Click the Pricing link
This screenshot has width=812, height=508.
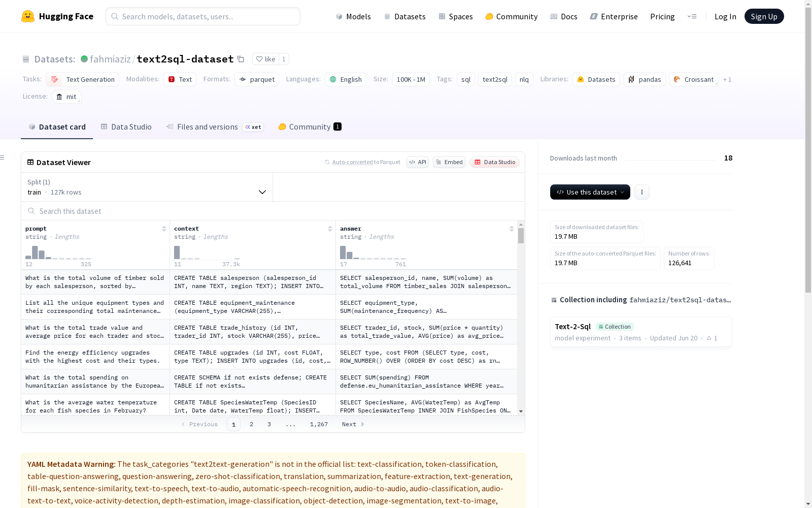tap(662, 16)
